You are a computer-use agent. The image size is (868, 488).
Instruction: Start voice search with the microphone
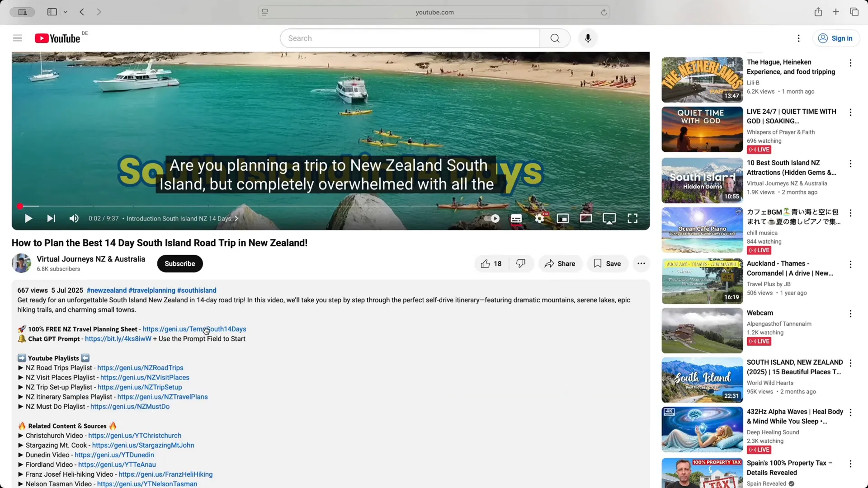(x=588, y=38)
